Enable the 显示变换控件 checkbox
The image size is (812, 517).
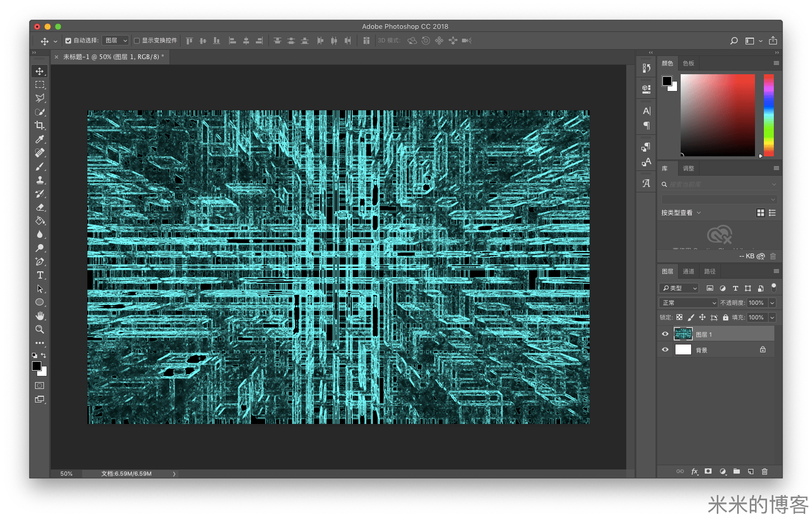137,41
